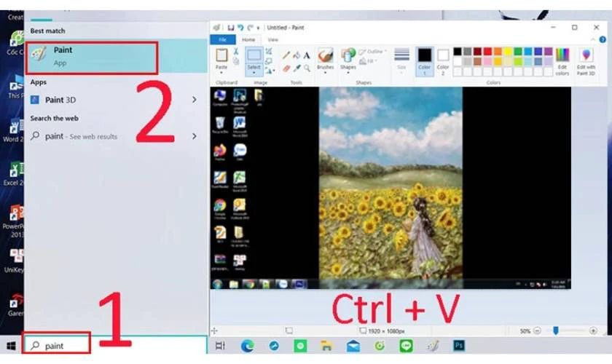The image size is (612, 364).
Task: Click the Brushes icon
Action: tap(325, 55)
